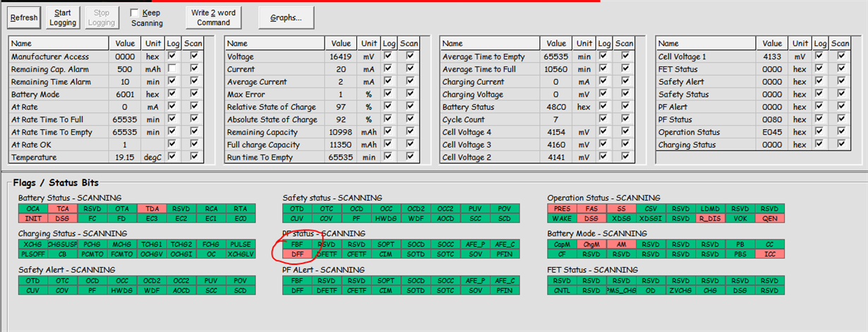Screen dimensions: 868x332
Task: Select the Remaining Capacity value 10998
Action: click(x=341, y=132)
